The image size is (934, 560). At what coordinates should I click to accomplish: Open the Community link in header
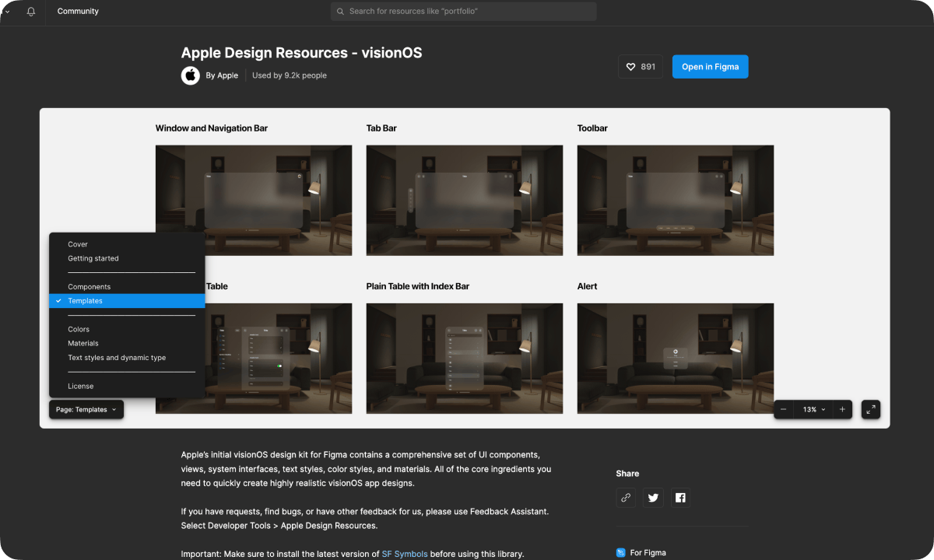[78, 12]
